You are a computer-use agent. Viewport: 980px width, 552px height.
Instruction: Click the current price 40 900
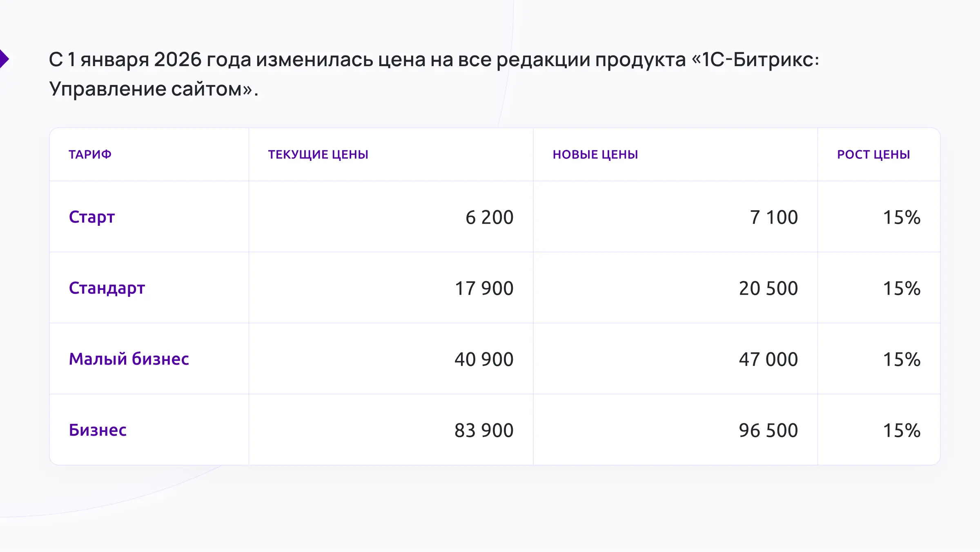(484, 360)
